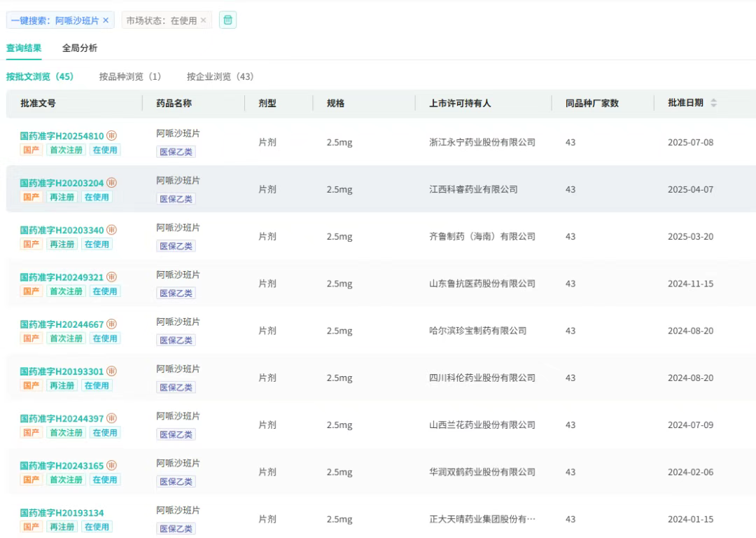
Task: Switch to 按企业浏览 view
Action: (x=220, y=76)
